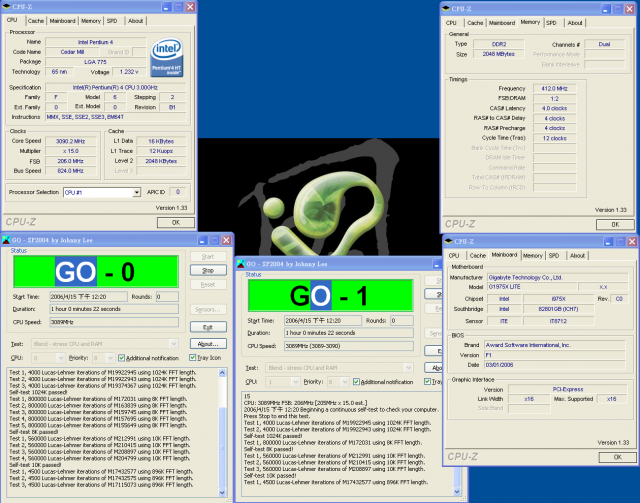The width and height of the screenshot is (640, 503).
Task: Click Start button in GO - 0 window
Action: (208, 256)
